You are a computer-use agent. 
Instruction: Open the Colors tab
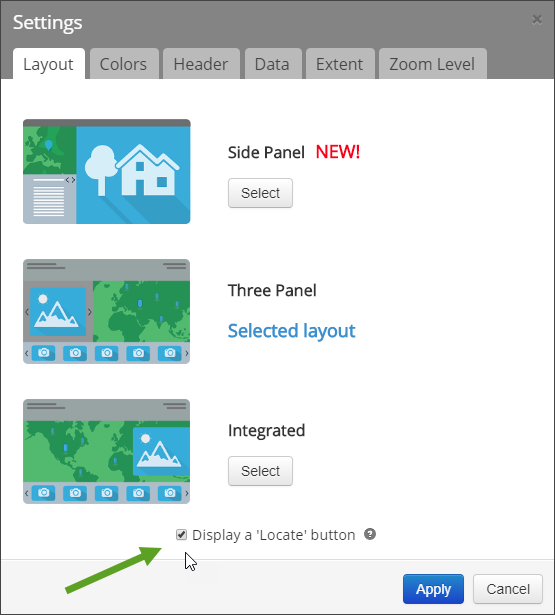click(x=124, y=64)
